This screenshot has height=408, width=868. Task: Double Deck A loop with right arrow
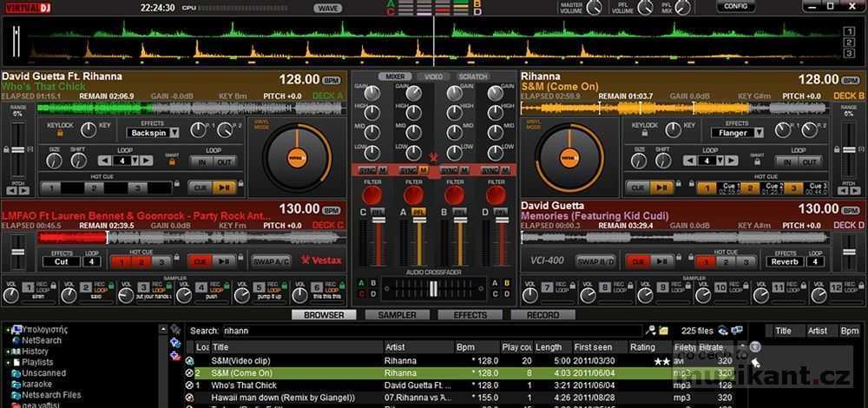point(146,161)
